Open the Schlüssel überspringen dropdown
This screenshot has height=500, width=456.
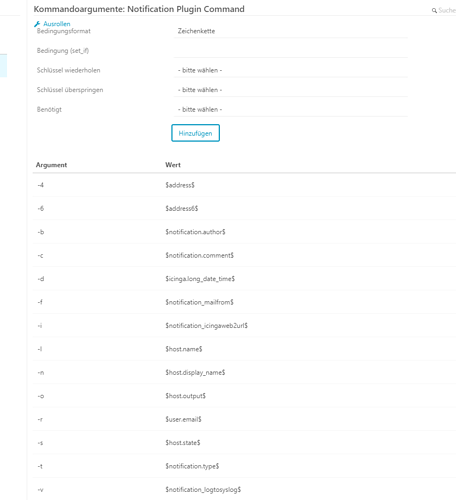tap(290, 90)
